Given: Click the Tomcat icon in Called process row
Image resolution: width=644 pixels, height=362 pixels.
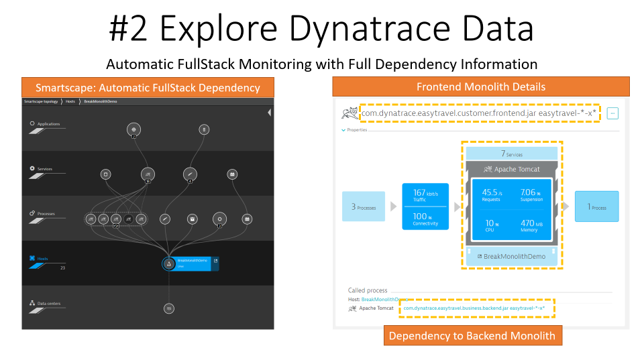Looking at the screenshot, I should [352, 308].
